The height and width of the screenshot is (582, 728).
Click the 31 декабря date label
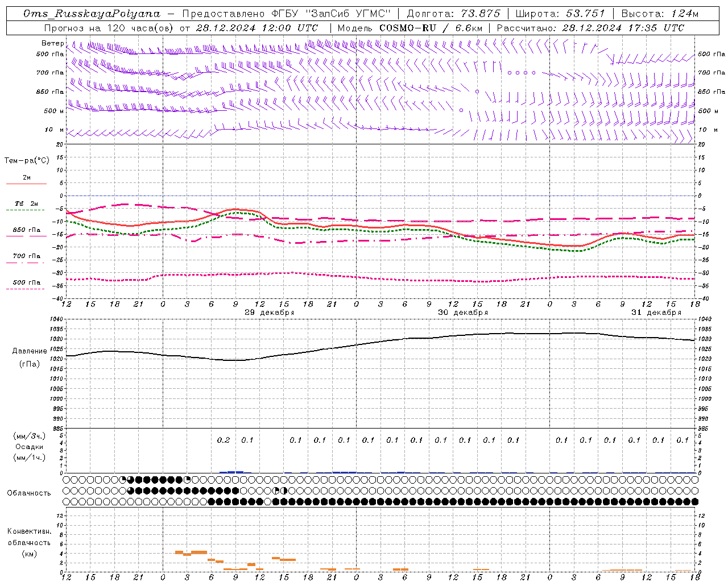tap(656, 313)
